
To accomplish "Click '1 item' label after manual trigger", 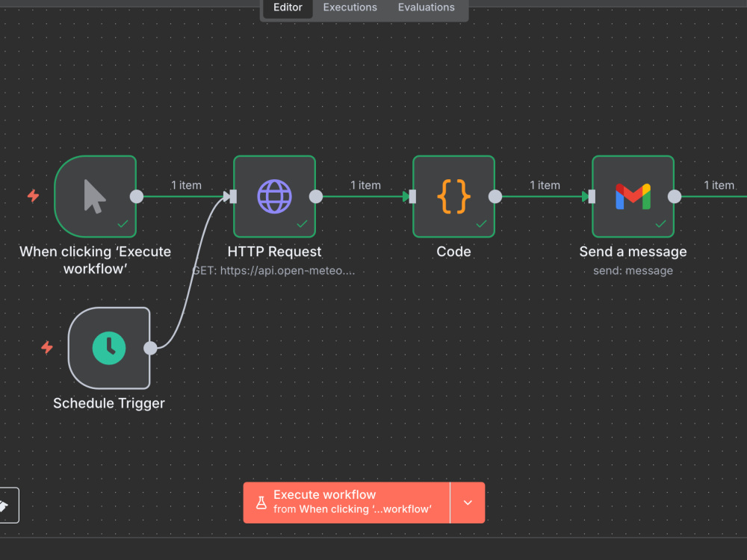I will 186,185.
